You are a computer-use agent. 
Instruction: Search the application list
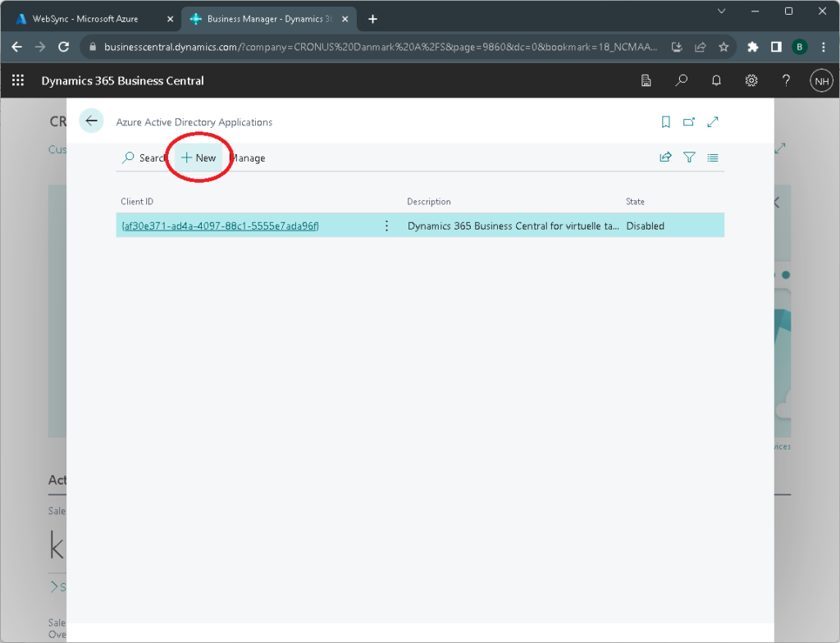click(144, 157)
